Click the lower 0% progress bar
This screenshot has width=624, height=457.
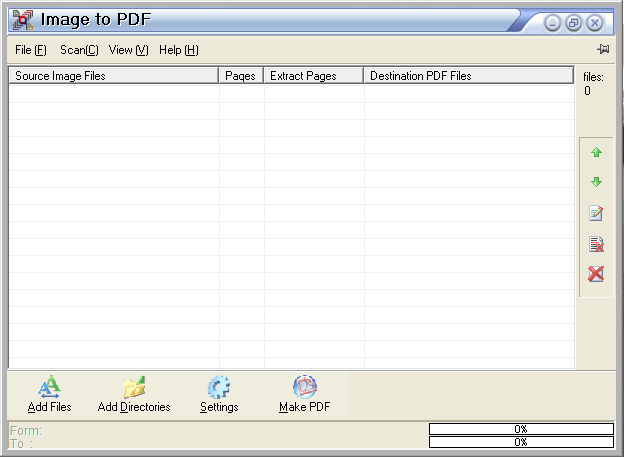[521, 442]
